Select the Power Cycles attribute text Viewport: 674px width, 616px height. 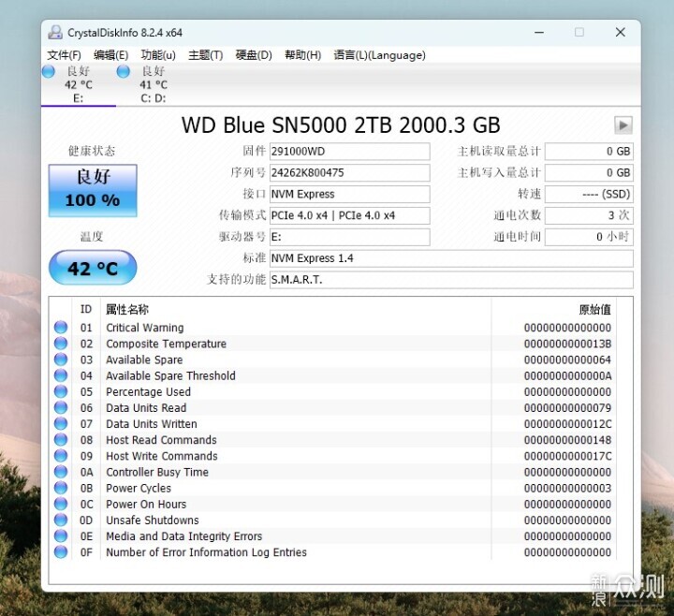[x=139, y=488]
